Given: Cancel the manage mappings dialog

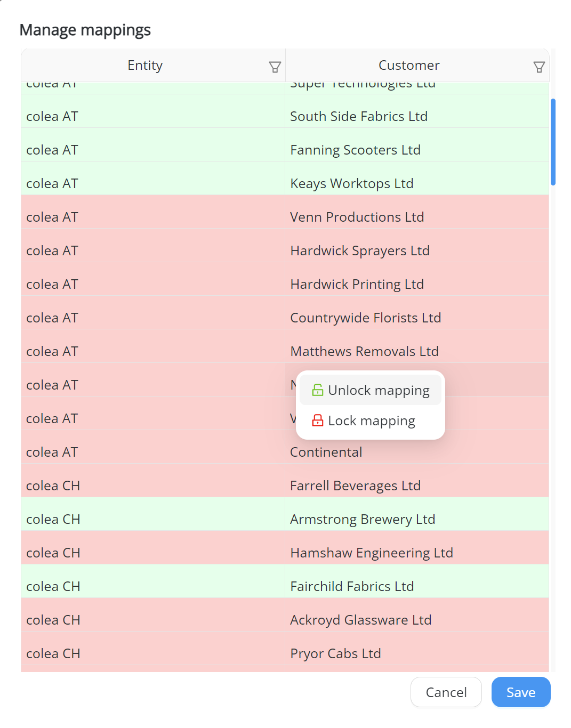Looking at the screenshot, I should click(x=446, y=692).
